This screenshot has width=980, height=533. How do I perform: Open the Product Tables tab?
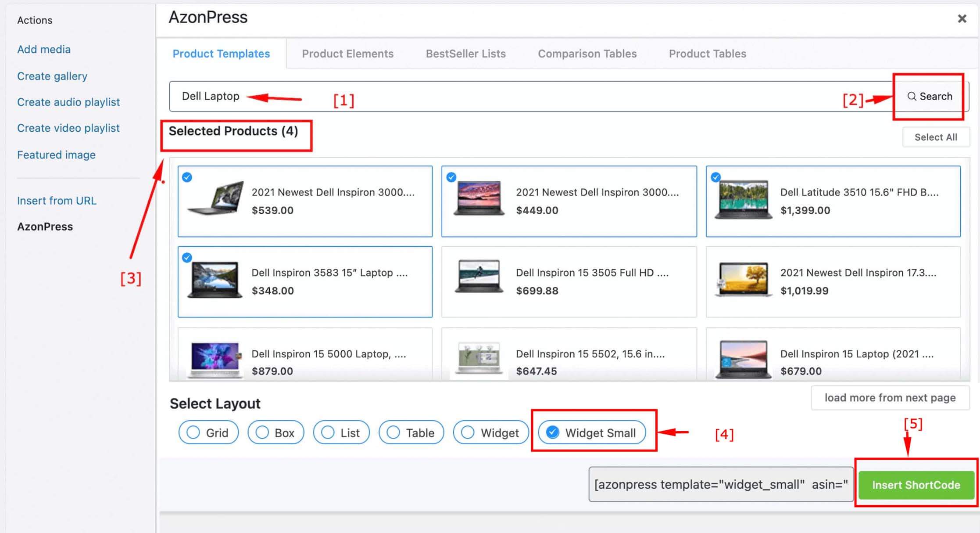pos(707,54)
